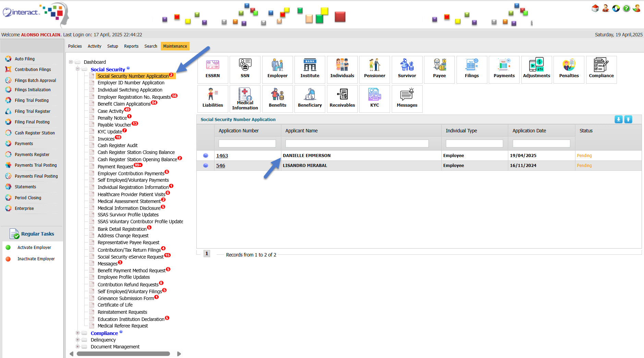Click the green Activate Employer indicator
Viewport: 644px width, 358px height.
pos(8,248)
